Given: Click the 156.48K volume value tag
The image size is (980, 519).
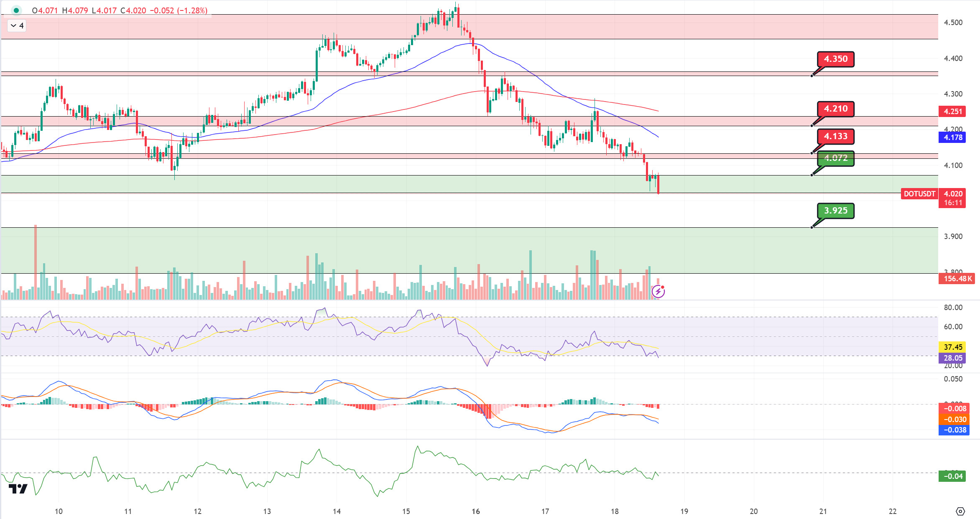Looking at the screenshot, I should coord(957,279).
